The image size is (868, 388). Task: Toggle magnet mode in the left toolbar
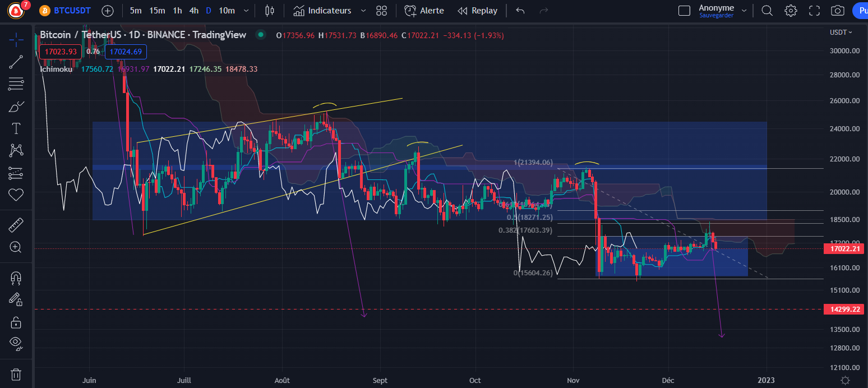[16, 278]
